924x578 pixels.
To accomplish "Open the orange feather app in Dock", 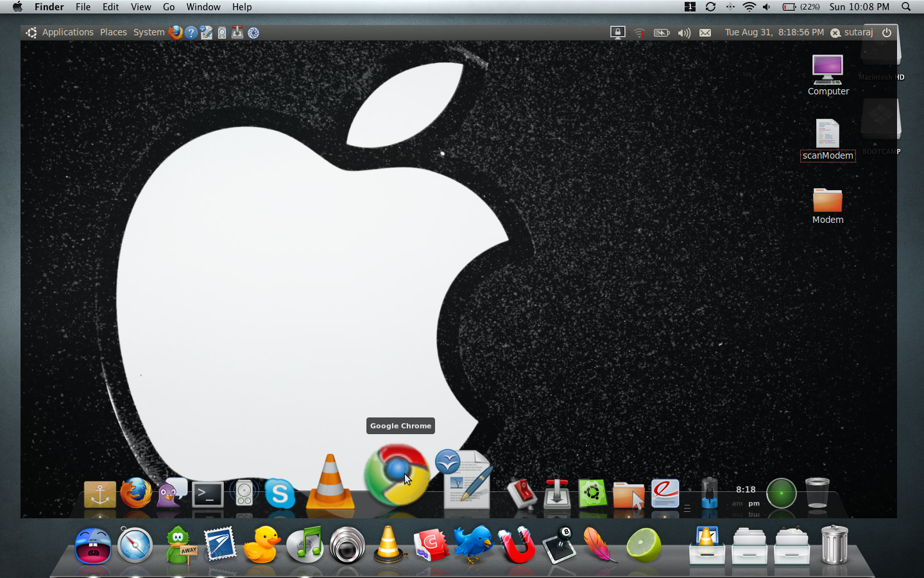I will (x=600, y=545).
